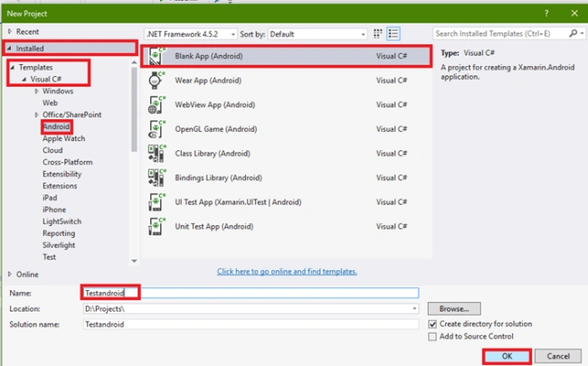Select the Blank App (Android) template icon
Image resolution: width=588 pixels, height=366 pixels.
click(156, 56)
